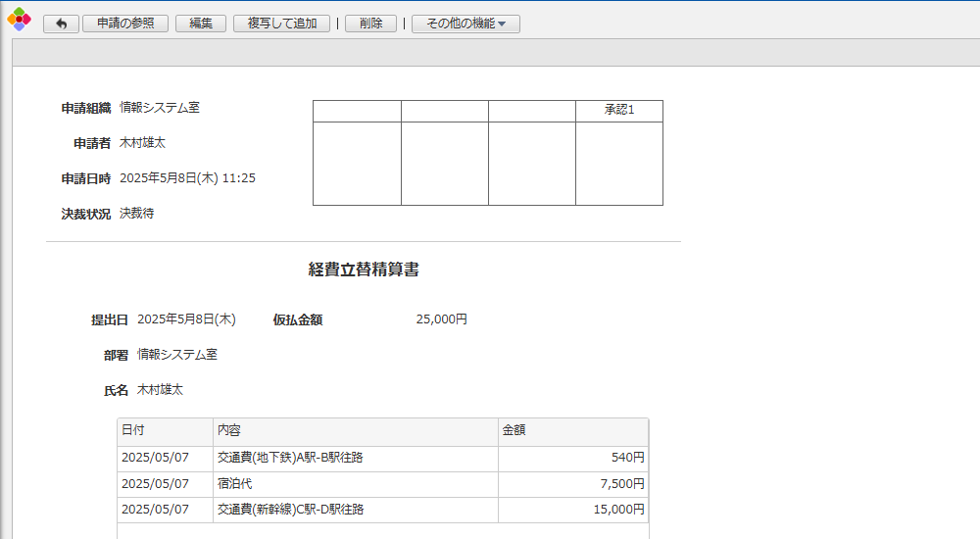Viewport: 980px width, 539px height.
Task: Select the 金額 column header
Action: pyautogui.click(x=572, y=431)
